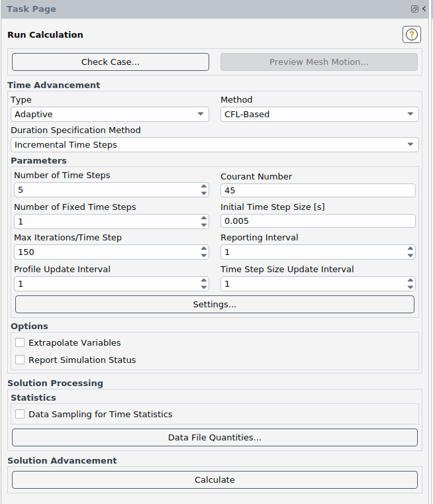The width and height of the screenshot is (433, 504).
Task: Expand the Method dropdown showing CFL-Based
Action: [319, 114]
